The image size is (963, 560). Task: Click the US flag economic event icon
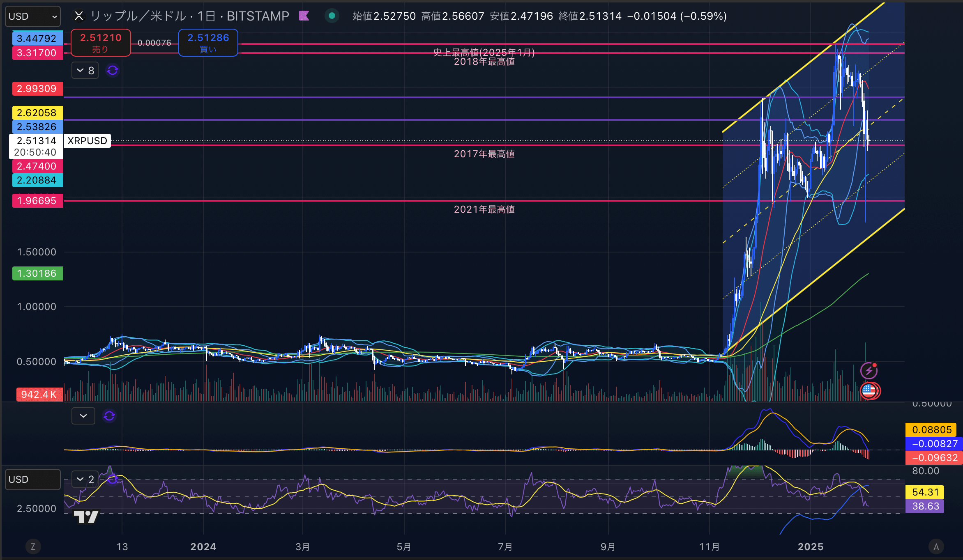(870, 390)
